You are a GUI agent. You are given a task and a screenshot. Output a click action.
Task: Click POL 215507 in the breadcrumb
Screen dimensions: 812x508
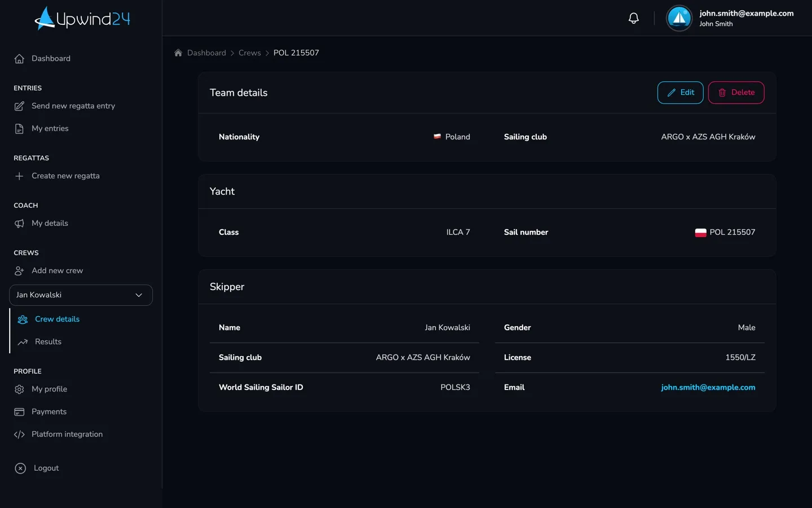(x=296, y=52)
